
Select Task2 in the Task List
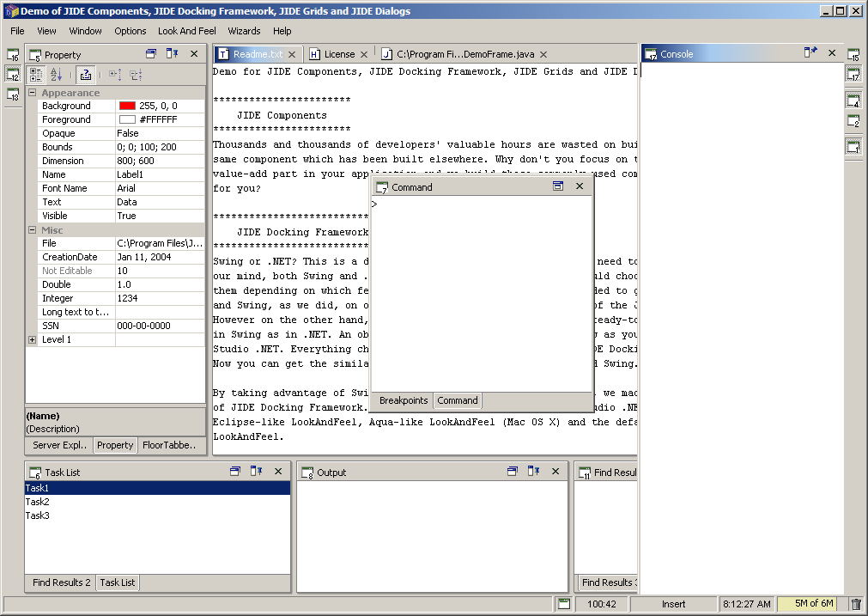157,502
